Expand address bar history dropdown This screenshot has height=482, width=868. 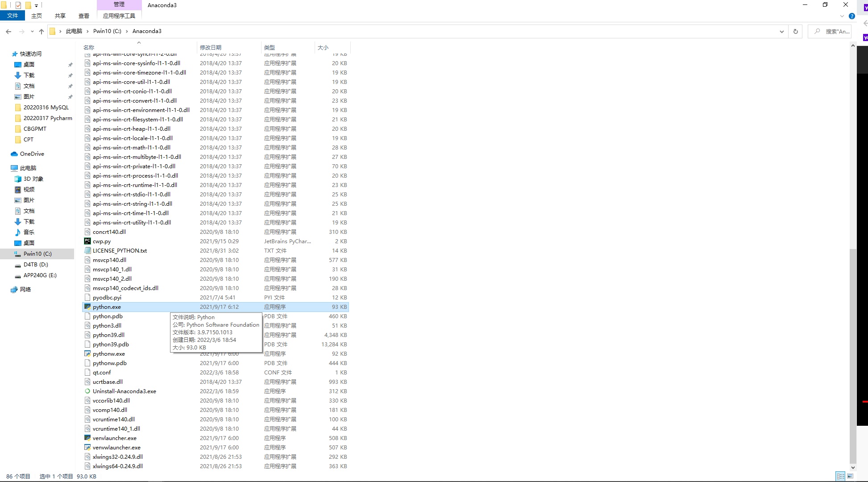click(781, 31)
